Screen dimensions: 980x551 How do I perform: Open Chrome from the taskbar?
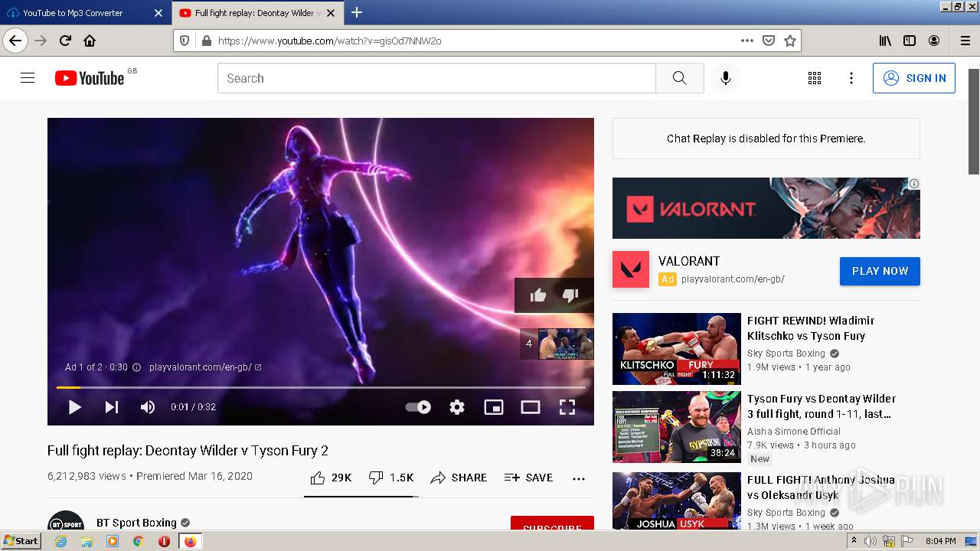pyautogui.click(x=138, y=541)
